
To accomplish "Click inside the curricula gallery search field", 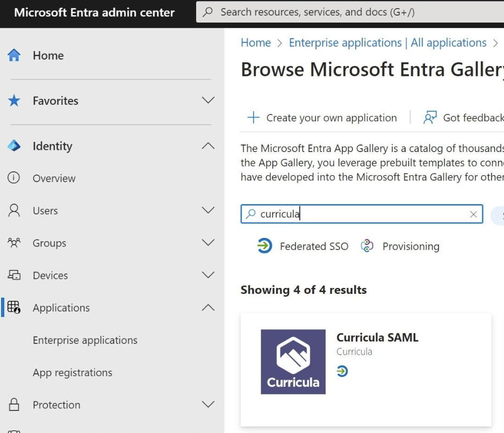I will tap(362, 214).
